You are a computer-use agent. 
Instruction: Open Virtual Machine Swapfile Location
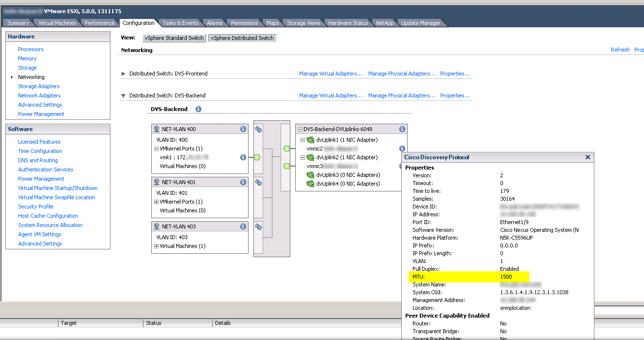56,197
